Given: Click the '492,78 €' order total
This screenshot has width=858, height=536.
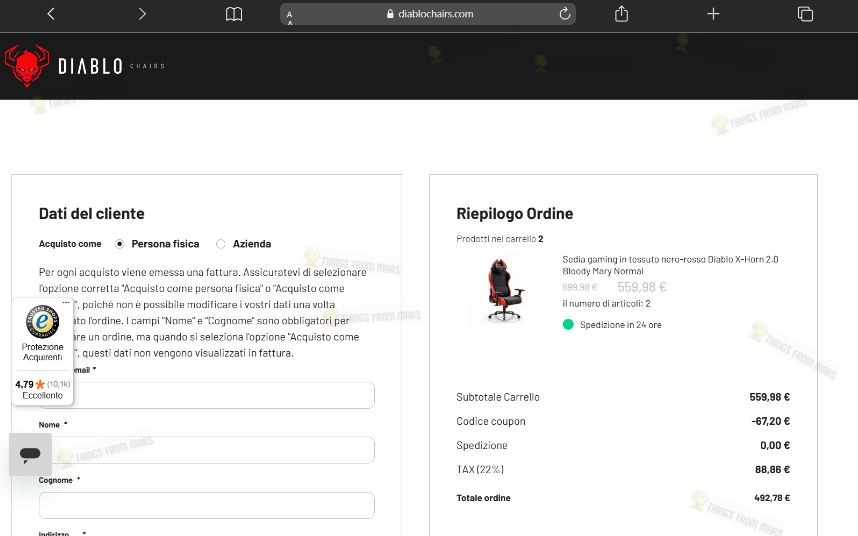Looking at the screenshot, I should coord(772,498).
